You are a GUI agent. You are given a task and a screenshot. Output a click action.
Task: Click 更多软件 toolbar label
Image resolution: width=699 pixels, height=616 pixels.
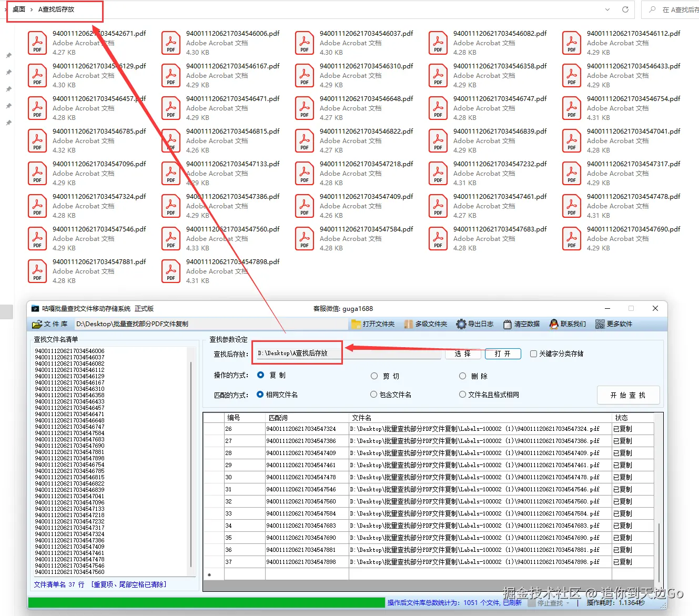coord(620,324)
